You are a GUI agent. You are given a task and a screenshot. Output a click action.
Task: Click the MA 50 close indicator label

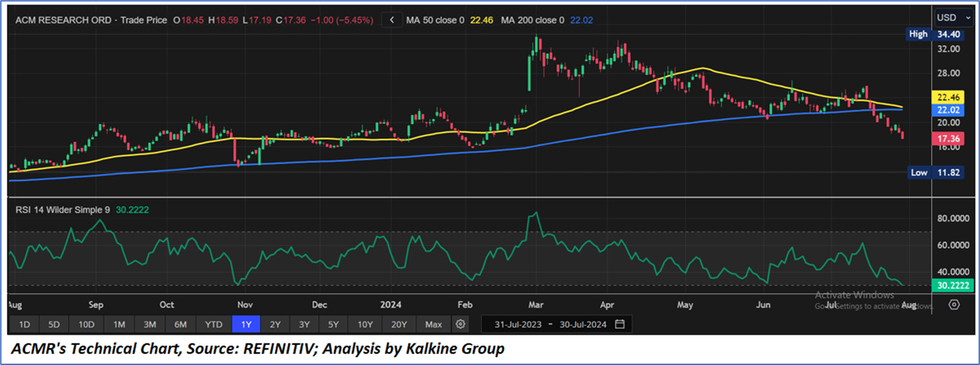tap(435, 20)
